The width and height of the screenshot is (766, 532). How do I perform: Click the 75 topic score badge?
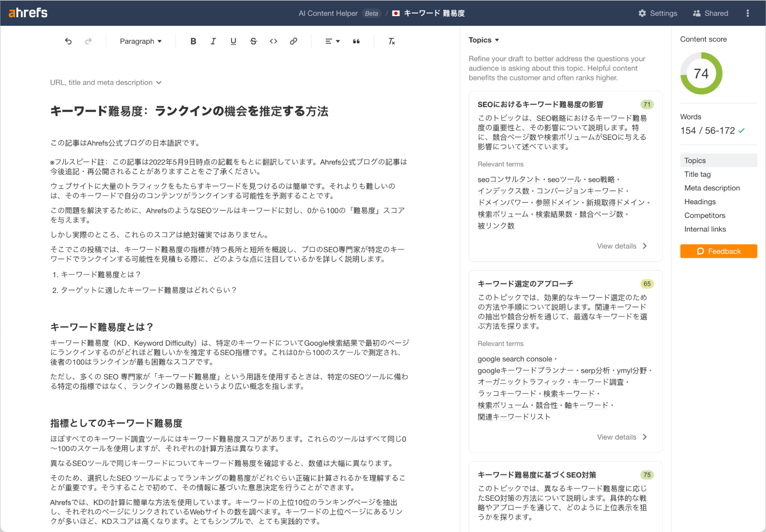647,475
